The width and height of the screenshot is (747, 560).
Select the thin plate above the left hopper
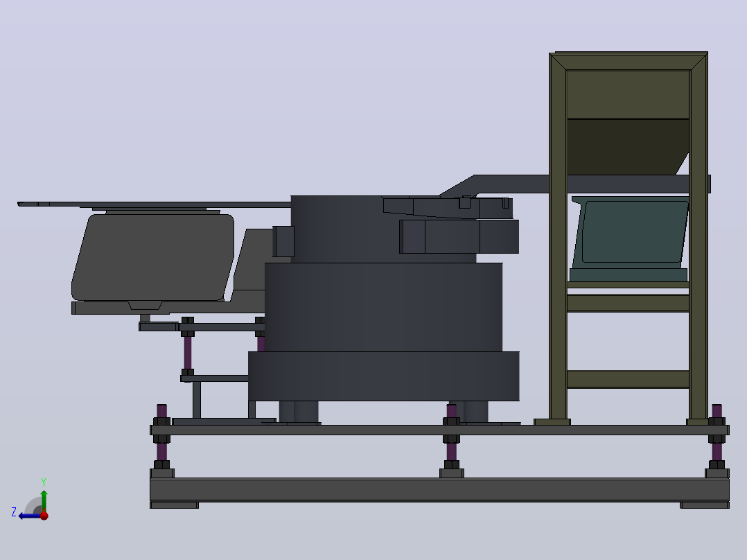[153, 204]
